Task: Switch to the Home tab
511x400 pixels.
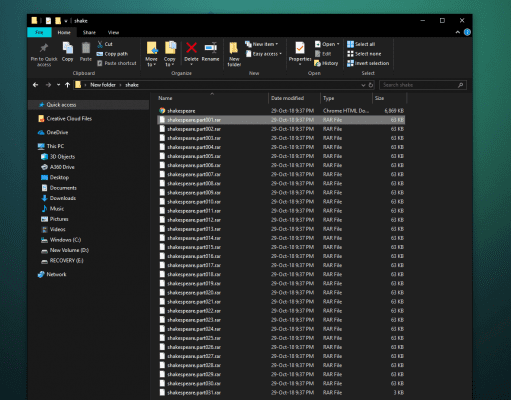Action: click(x=64, y=32)
